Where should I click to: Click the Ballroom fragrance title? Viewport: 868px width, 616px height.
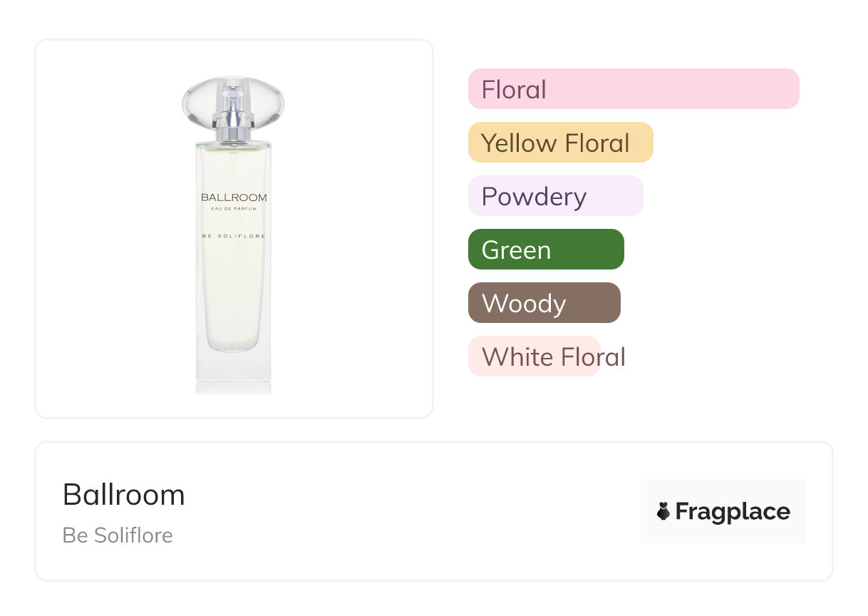click(x=124, y=495)
